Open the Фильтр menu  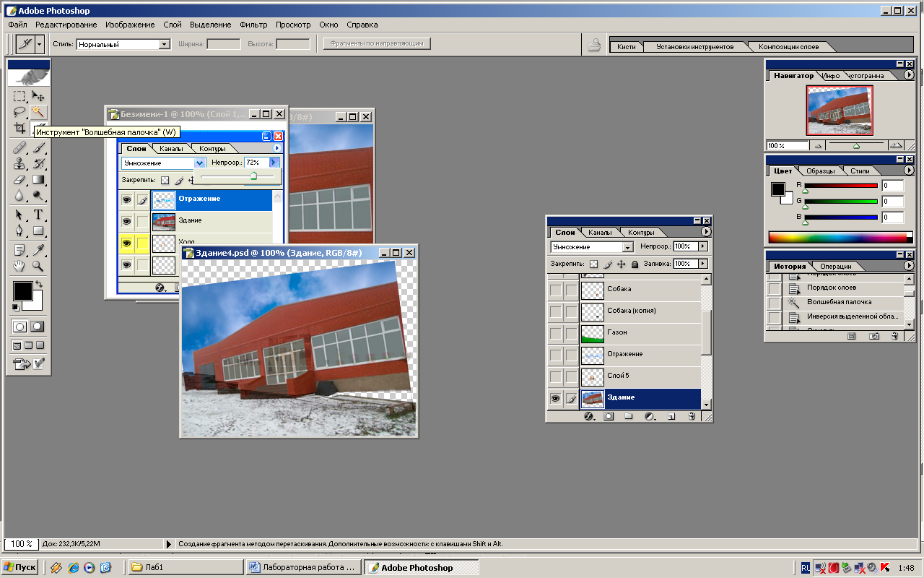click(x=253, y=25)
